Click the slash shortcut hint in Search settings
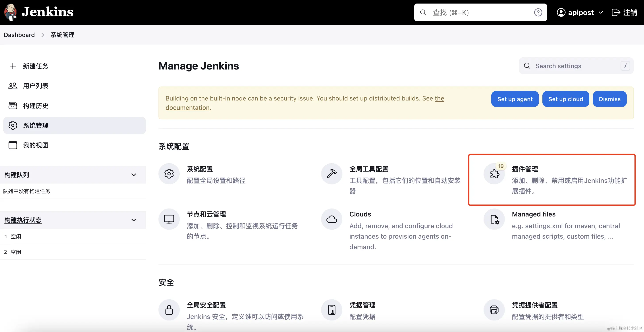The width and height of the screenshot is (644, 332). [x=625, y=66]
